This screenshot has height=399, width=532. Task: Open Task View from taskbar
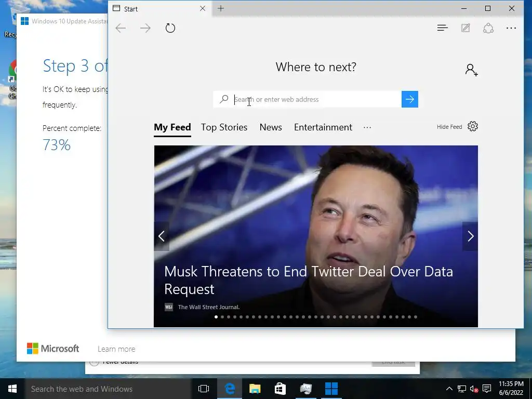pyautogui.click(x=204, y=389)
